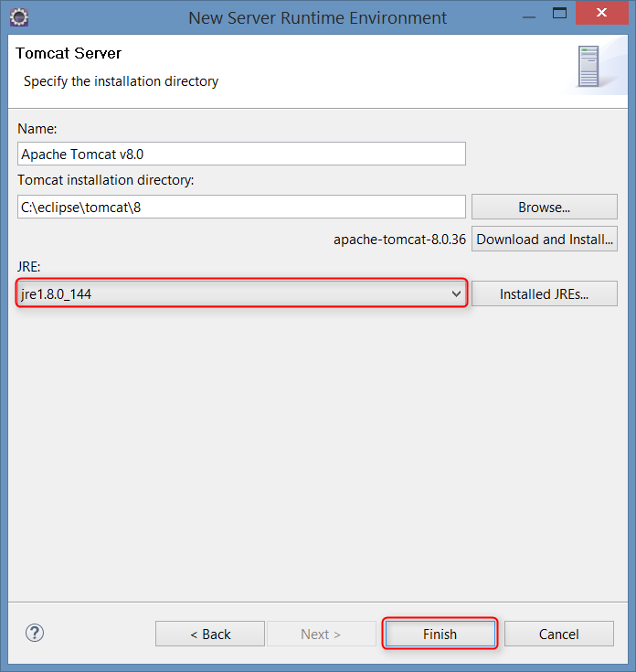Minimize the dialog window
Image resolution: width=636 pixels, height=672 pixels.
click(529, 17)
